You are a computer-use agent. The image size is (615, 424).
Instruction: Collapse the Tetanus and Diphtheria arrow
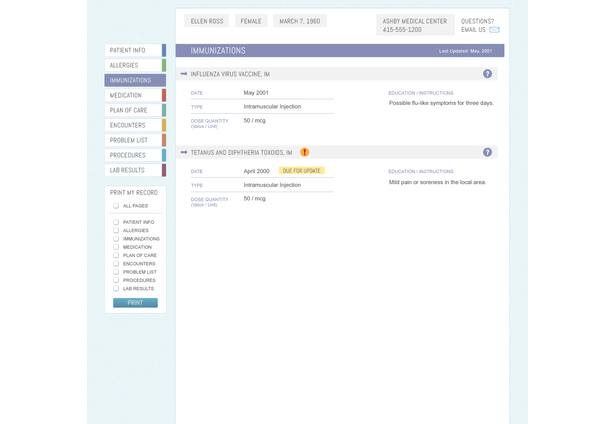click(184, 152)
